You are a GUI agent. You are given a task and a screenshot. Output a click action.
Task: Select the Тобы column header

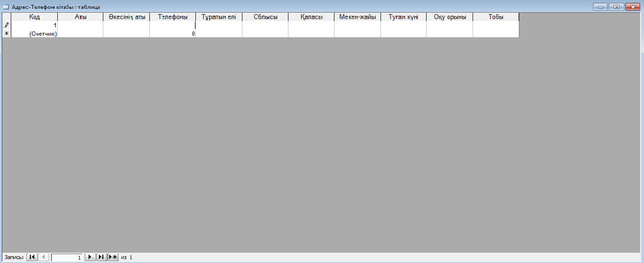tap(496, 17)
